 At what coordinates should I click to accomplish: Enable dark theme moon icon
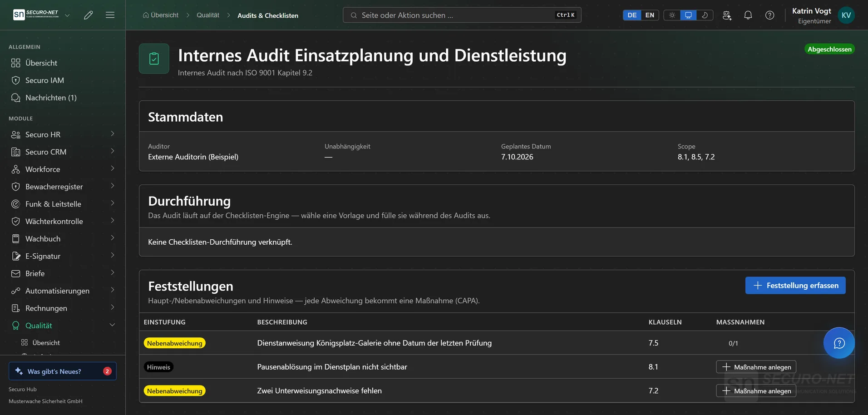coord(705,15)
